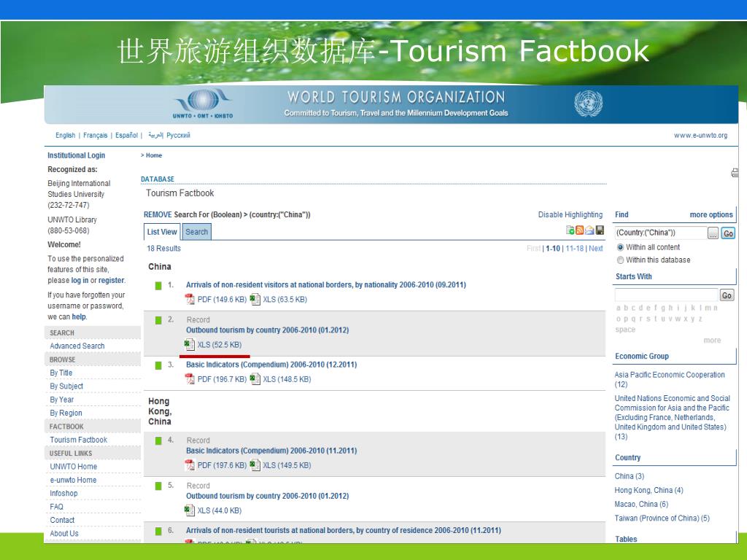The height and width of the screenshot is (560, 747).
Task: Open PDF icon (197.6 KB) for result 4
Action: coord(190,464)
